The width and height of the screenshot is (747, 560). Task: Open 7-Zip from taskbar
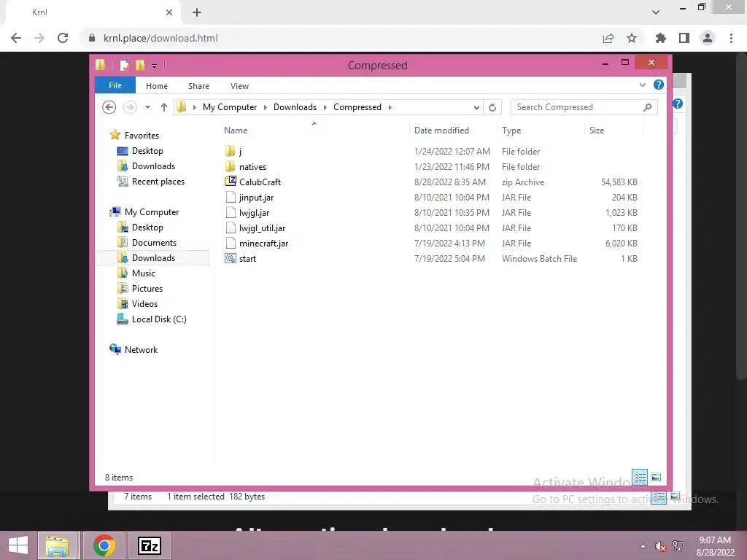(x=149, y=545)
